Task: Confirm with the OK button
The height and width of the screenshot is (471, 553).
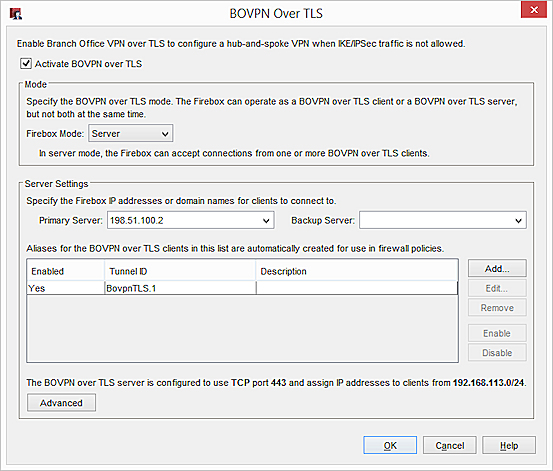Action: tap(390, 445)
